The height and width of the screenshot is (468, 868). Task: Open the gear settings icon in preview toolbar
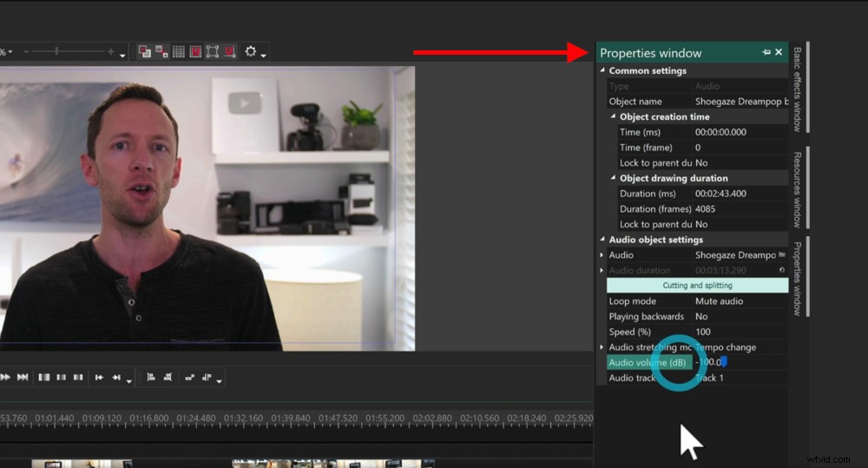[251, 51]
